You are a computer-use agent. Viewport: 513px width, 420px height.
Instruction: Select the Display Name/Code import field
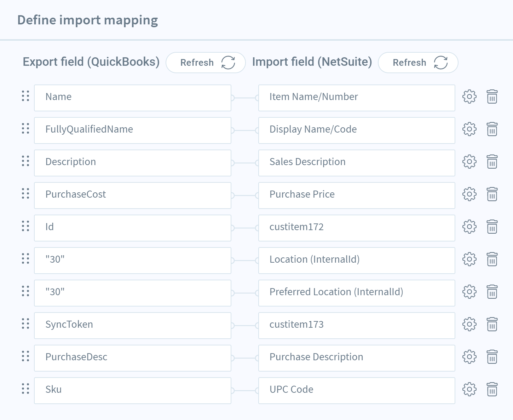357,130
